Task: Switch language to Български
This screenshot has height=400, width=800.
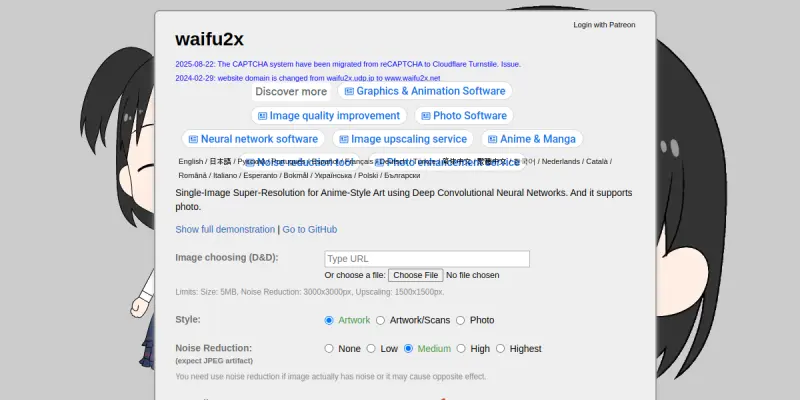Action: tap(402, 176)
